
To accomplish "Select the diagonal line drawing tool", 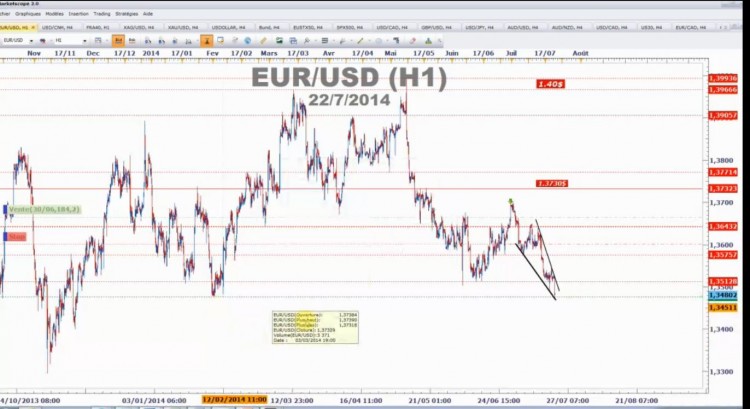I will click(x=360, y=41).
